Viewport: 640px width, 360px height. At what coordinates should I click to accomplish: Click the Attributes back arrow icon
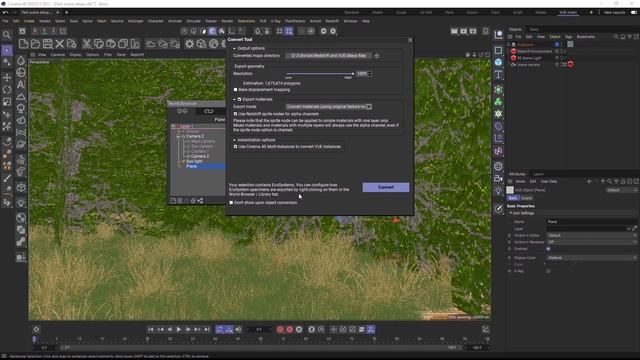pos(589,181)
